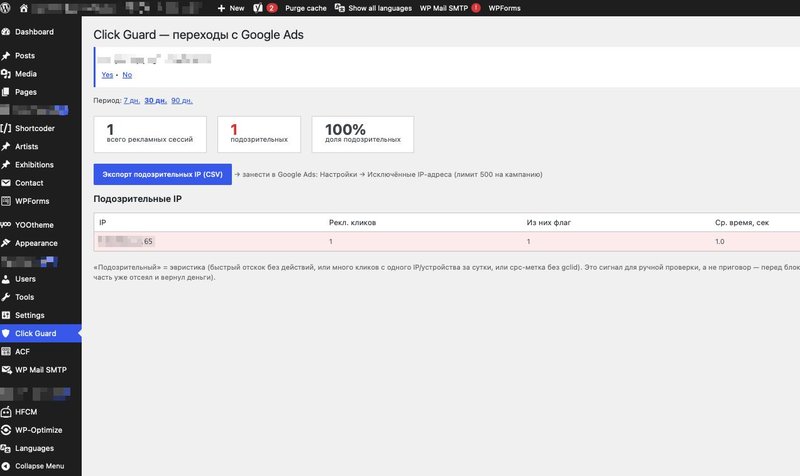Click the Artists pin icon

pyautogui.click(x=6, y=146)
